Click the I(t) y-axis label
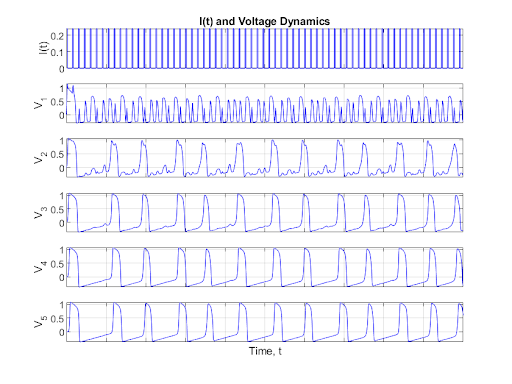Image resolution: width=512 pixels, height=384 pixels. [x=43, y=48]
